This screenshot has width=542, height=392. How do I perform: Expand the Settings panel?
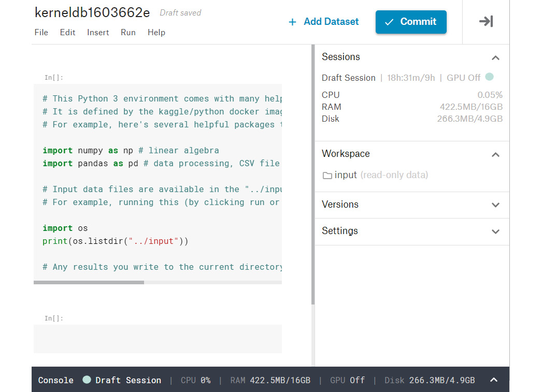click(495, 231)
